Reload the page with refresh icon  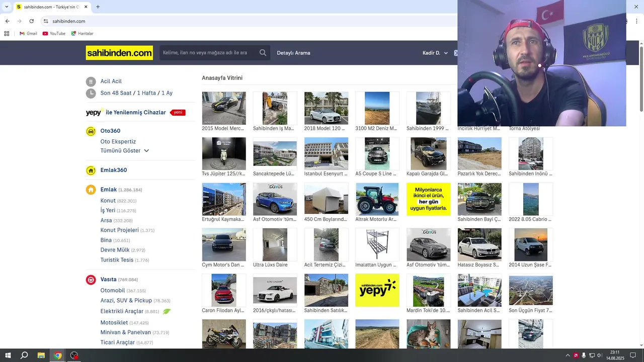[x=31, y=21]
